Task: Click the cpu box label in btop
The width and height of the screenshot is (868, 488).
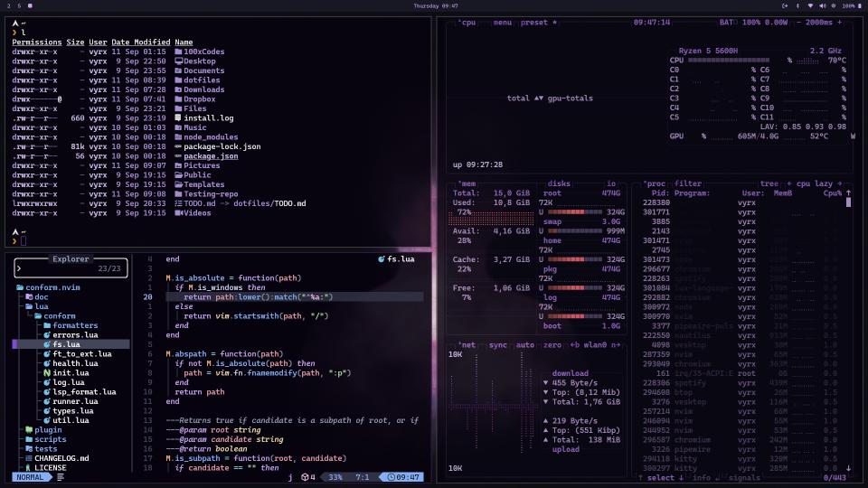Action: (468, 23)
